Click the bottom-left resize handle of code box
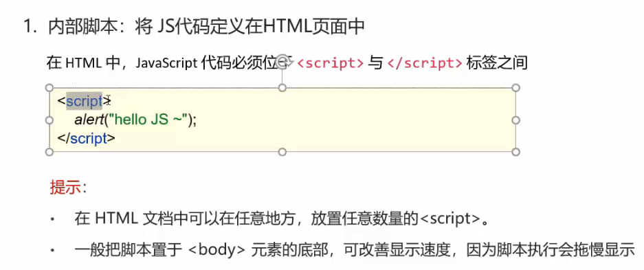The image size is (644, 270). pos(49,153)
